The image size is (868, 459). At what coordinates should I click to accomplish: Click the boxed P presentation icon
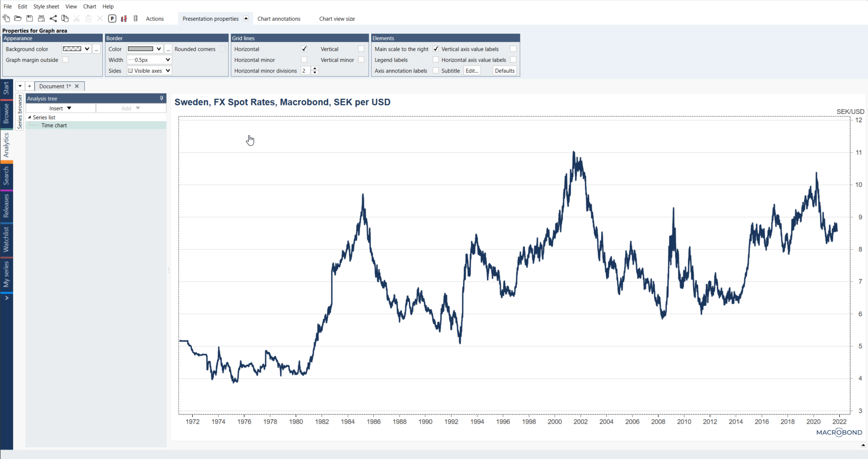(x=112, y=19)
